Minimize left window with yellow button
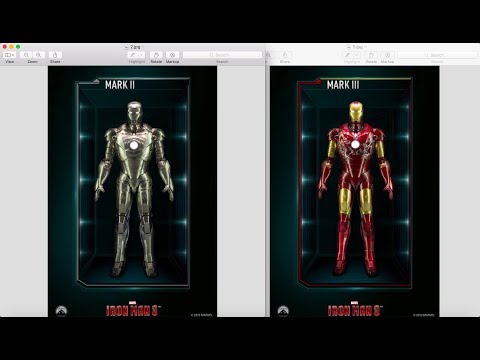 click(x=11, y=47)
